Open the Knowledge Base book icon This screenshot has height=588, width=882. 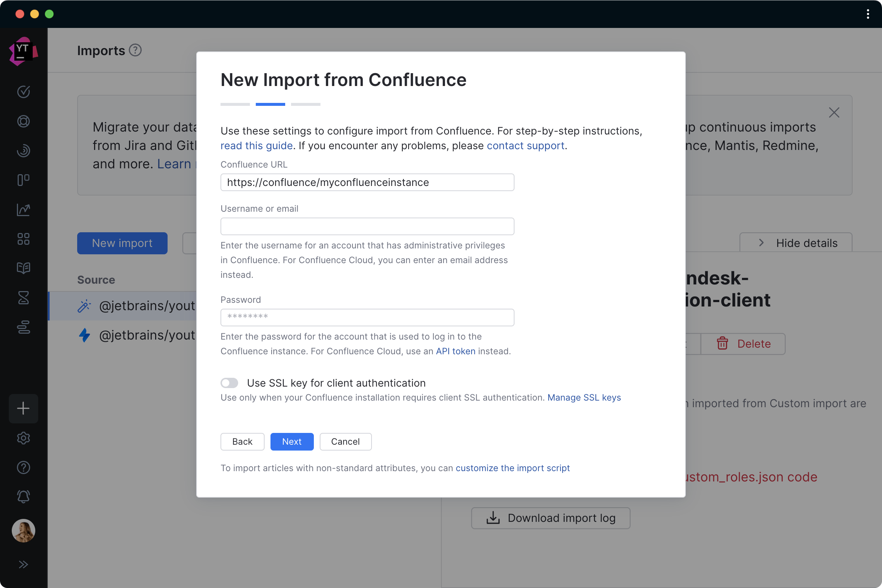tap(23, 268)
